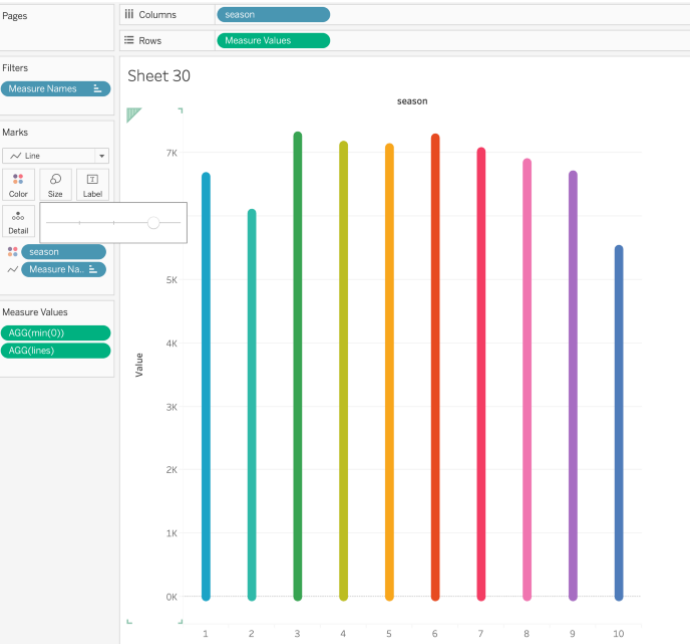Click path icon beside Measure Na.. pill
Image resolution: width=690 pixels, height=644 pixels.
point(12,269)
